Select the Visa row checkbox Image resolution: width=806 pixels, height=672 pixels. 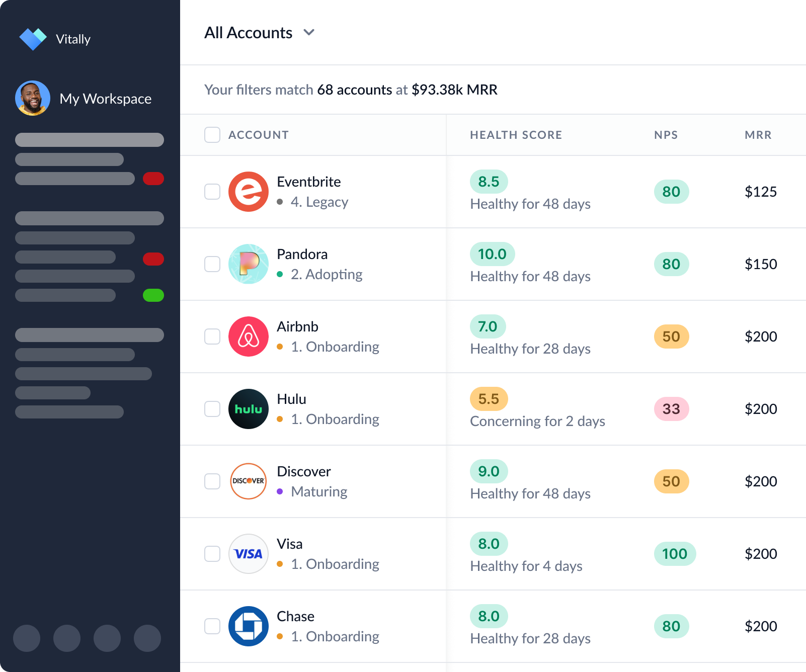[212, 554]
